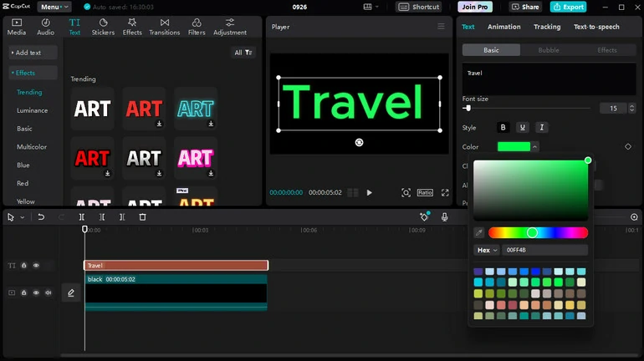Toggle bold text style
Screen dimensions: 644x361
(503, 128)
